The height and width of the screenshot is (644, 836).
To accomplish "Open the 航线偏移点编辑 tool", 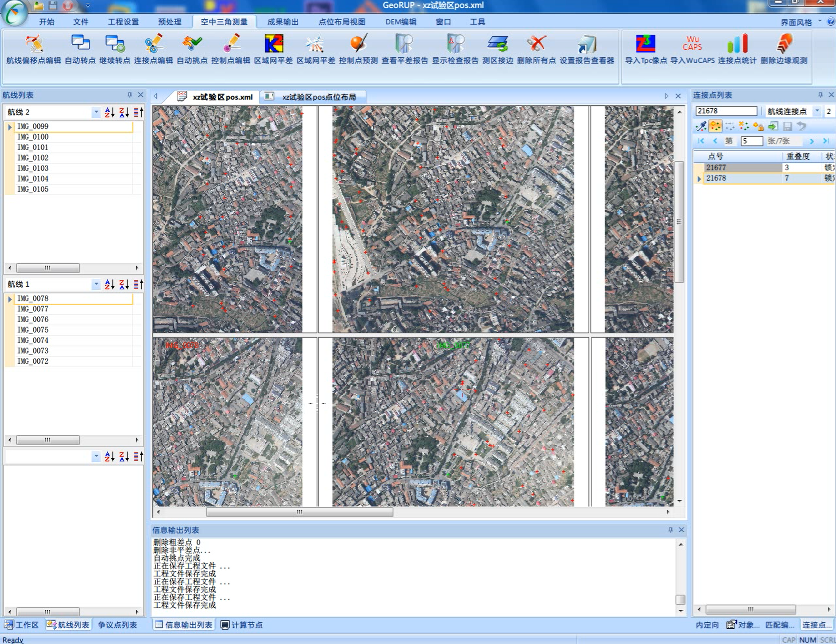I will 34,49.
